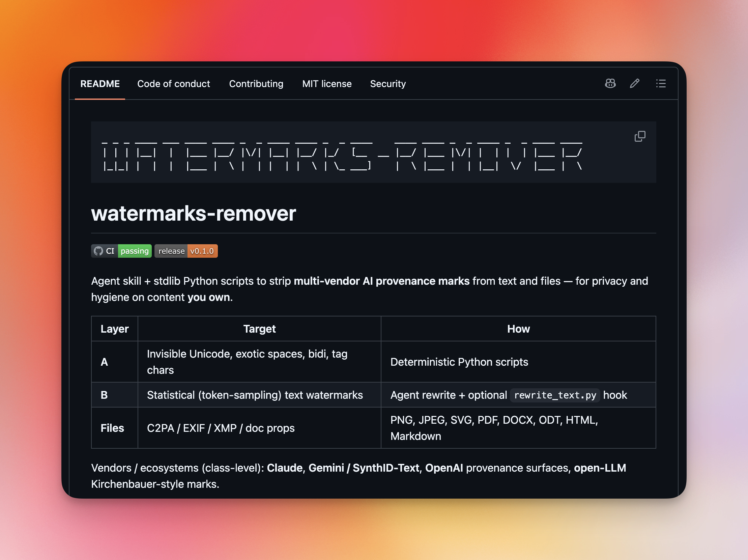The height and width of the screenshot is (560, 748).
Task: Click the GitHub logo on CI badge
Action: click(98, 251)
